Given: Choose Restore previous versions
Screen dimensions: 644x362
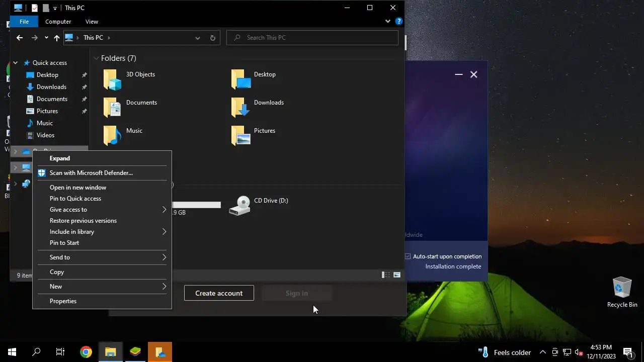Looking at the screenshot, I should (102, 221).
